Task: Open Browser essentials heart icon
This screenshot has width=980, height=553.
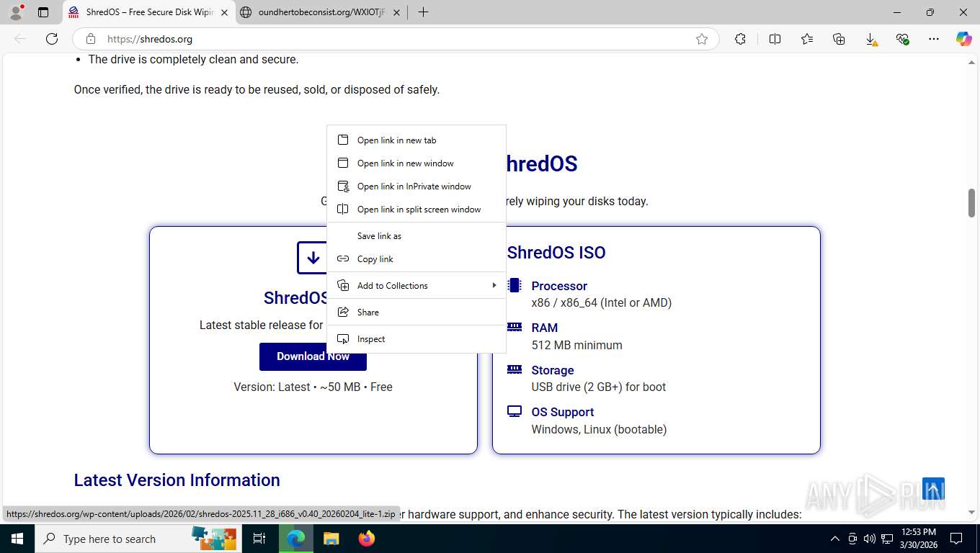Action: pos(903,39)
